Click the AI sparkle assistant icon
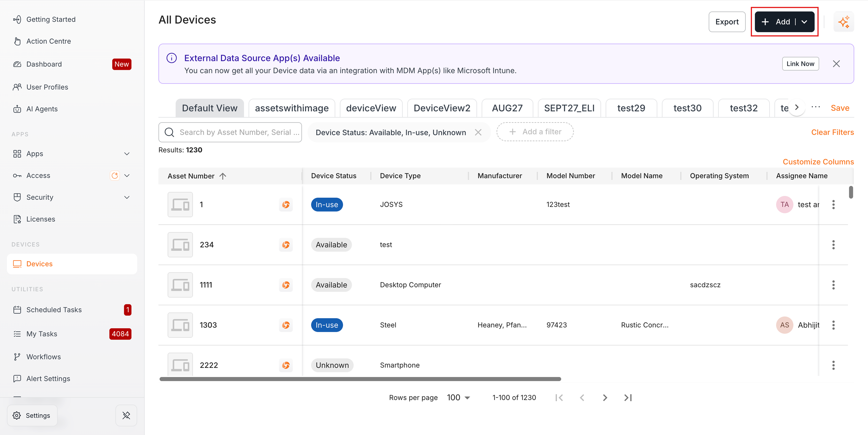 pyautogui.click(x=843, y=22)
